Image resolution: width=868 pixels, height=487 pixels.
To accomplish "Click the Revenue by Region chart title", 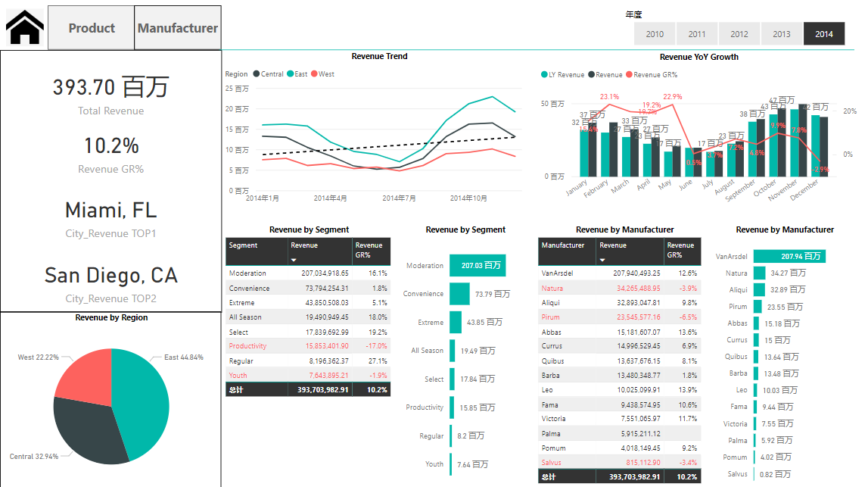I will pos(111,317).
